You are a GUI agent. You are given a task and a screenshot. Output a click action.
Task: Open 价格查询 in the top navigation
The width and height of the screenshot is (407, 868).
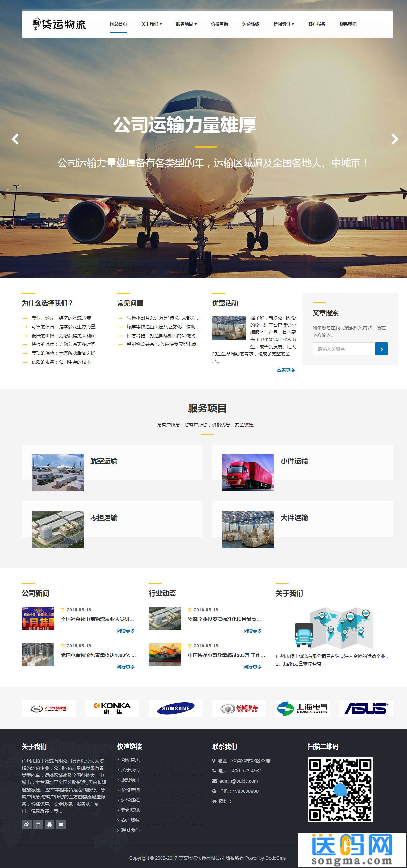click(219, 24)
